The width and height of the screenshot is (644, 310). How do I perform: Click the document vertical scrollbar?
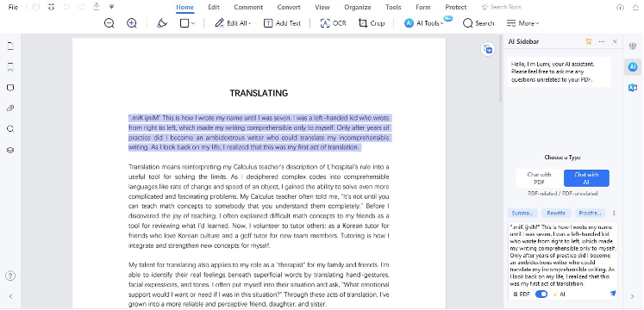point(500,69)
